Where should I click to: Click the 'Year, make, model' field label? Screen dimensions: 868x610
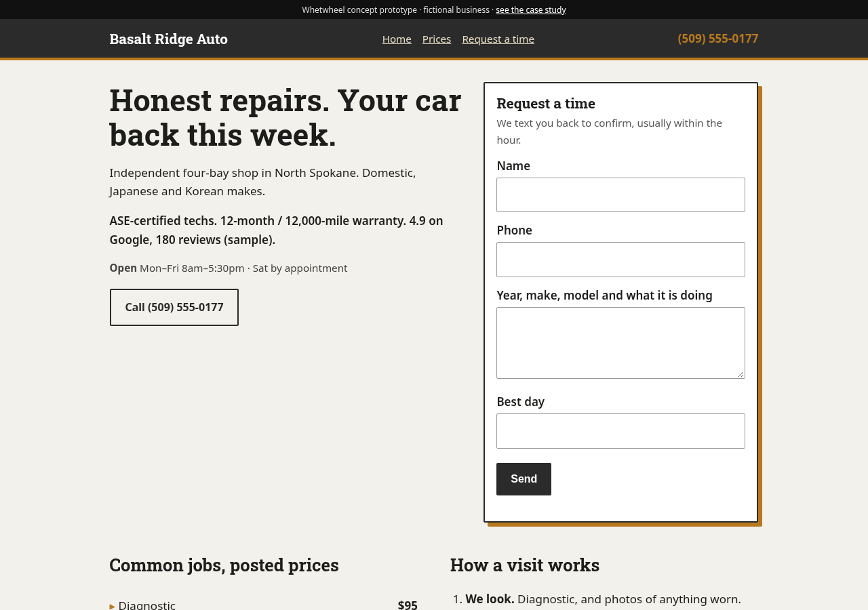tap(604, 295)
